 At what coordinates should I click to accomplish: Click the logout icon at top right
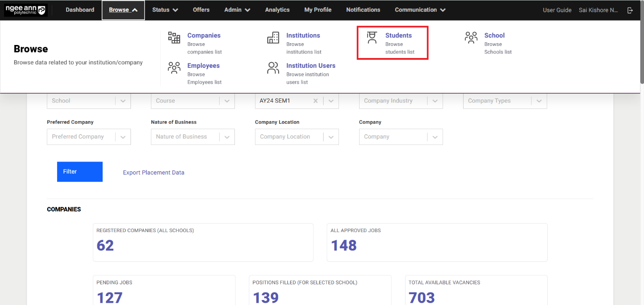tap(630, 10)
